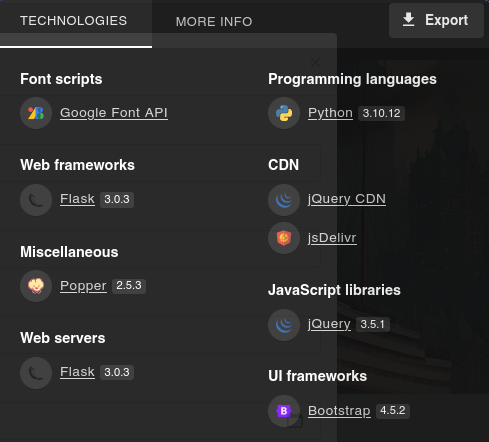Viewport: 489px width, 442px height.
Task: Close the background dialog with X
Action: click(315, 62)
